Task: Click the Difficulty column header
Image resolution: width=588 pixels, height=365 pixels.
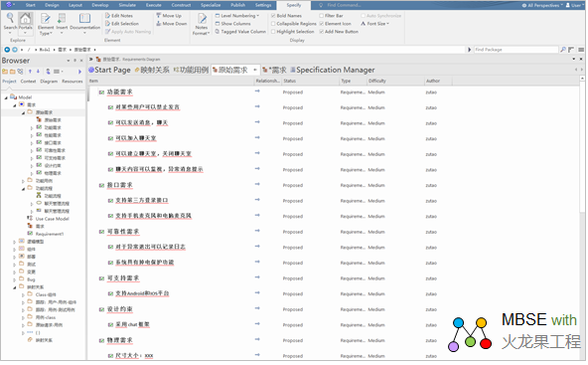Action: click(395, 81)
